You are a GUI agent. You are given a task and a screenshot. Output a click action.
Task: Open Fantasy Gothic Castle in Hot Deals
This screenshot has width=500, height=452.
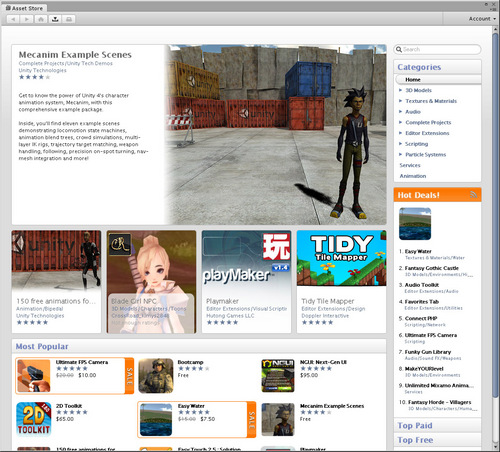(432, 268)
